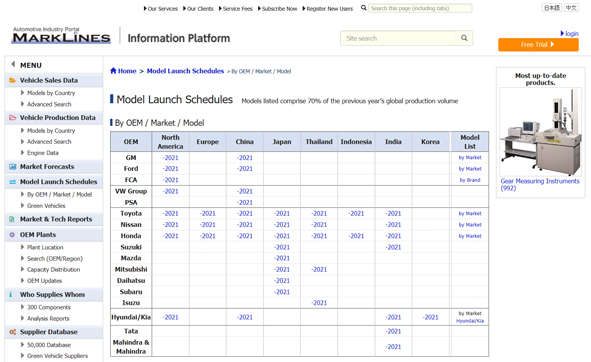The width and height of the screenshot is (591, 362).
Task: Open OEM Updates sidebar item
Action: click(x=44, y=281)
